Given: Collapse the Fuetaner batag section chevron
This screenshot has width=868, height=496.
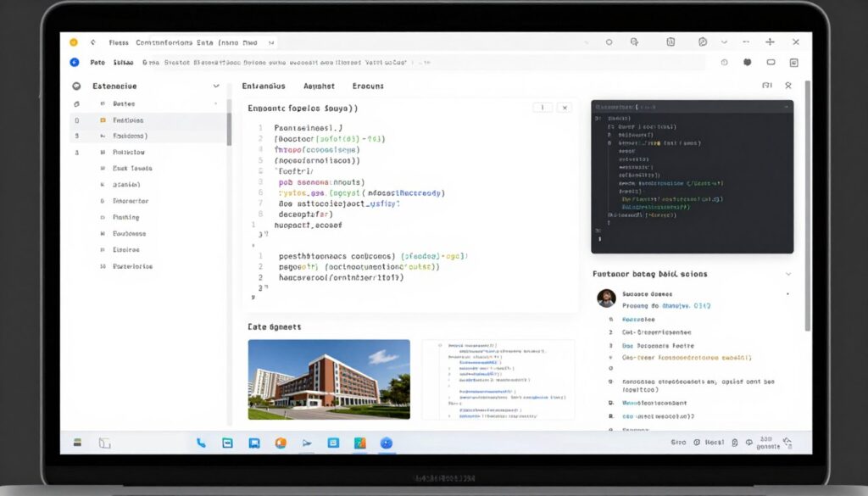Looking at the screenshot, I should (788, 274).
